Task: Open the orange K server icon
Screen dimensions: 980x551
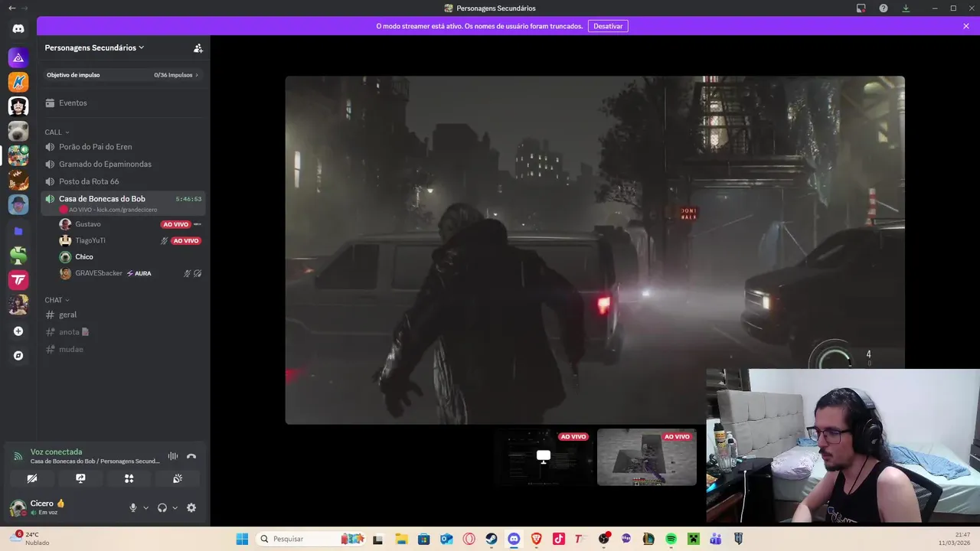Action: [x=18, y=82]
